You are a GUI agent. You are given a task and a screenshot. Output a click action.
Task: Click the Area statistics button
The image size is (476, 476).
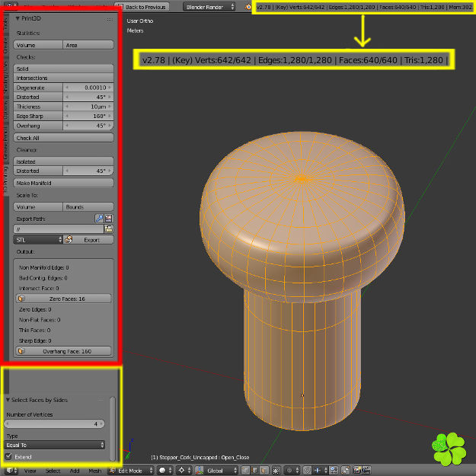(88, 45)
